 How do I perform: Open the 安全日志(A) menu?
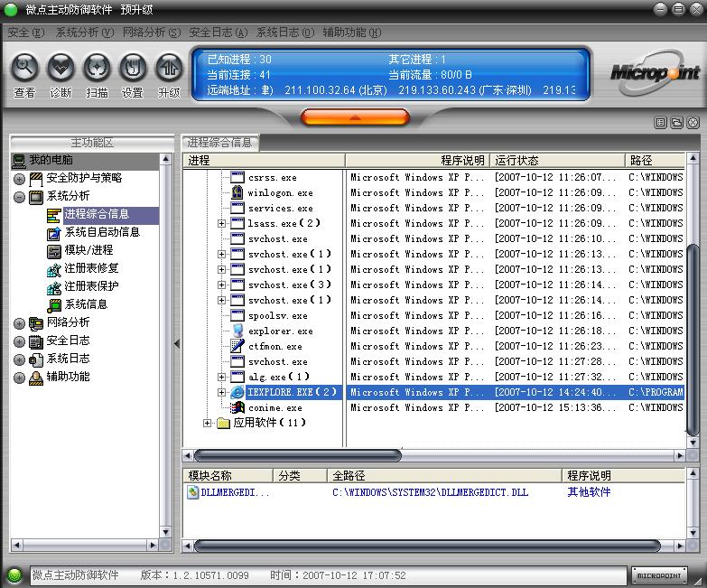click(x=219, y=33)
